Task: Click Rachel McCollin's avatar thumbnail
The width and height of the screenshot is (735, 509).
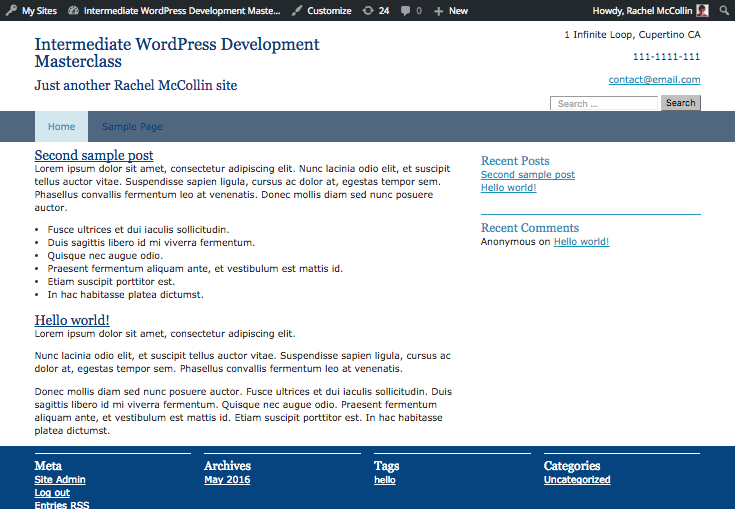Action: coord(702,10)
